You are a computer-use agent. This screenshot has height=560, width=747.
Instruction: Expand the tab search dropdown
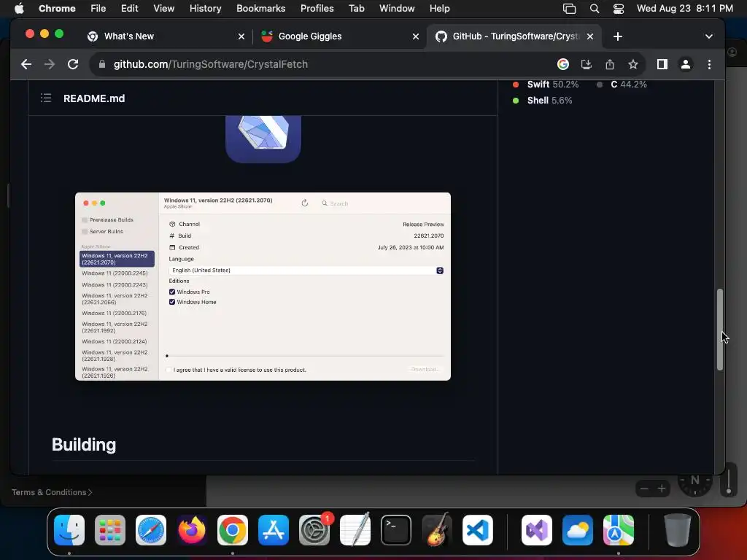(x=709, y=36)
